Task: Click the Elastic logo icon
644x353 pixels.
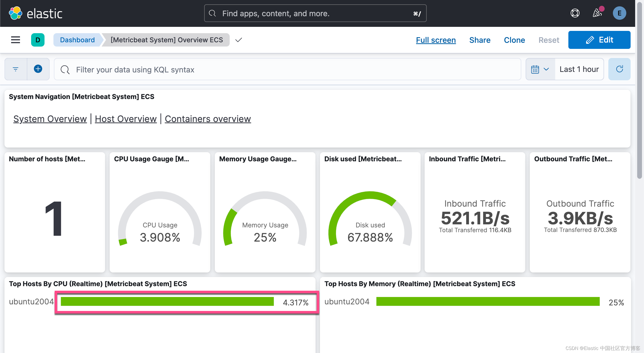Action: point(15,13)
